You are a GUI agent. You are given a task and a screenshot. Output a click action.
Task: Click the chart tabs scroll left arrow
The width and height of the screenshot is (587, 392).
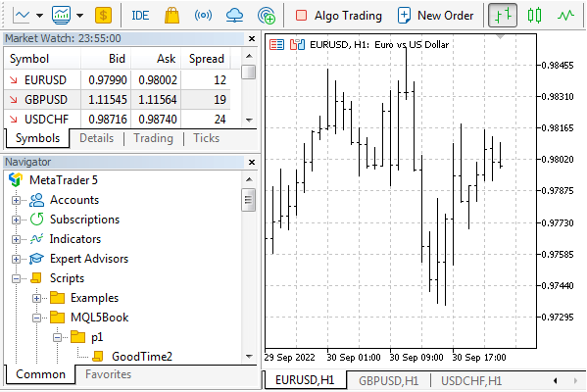[556, 381]
